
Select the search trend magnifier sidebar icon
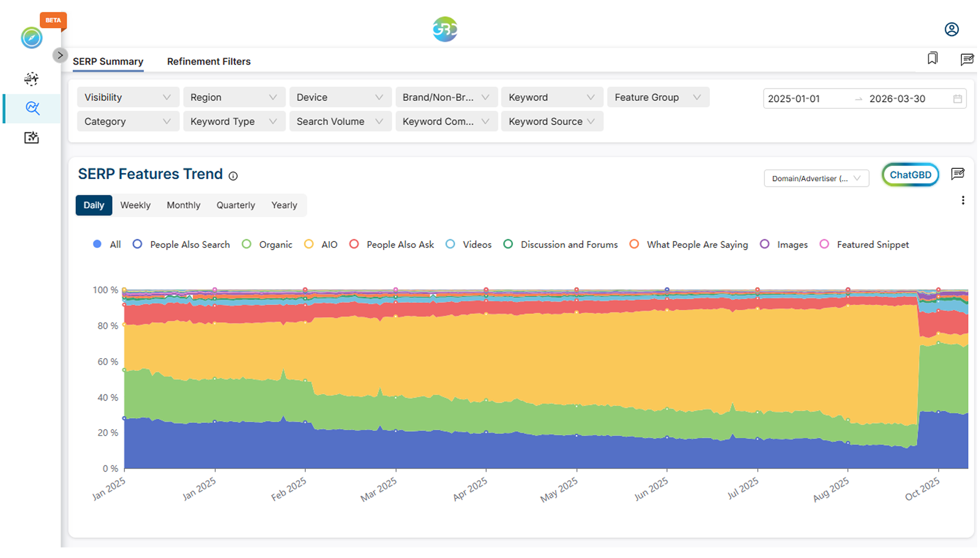pyautogui.click(x=32, y=109)
